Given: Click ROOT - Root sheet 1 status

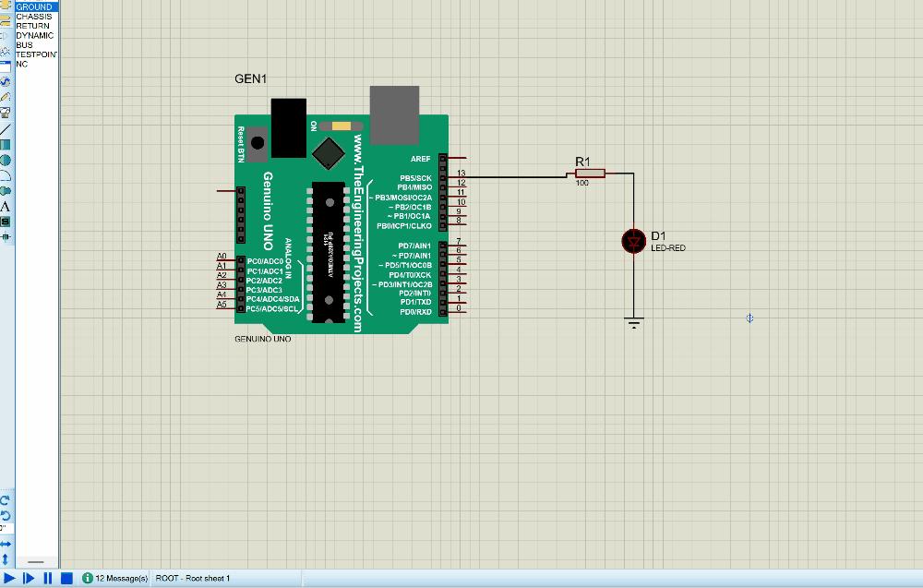Looking at the screenshot, I should (193, 578).
